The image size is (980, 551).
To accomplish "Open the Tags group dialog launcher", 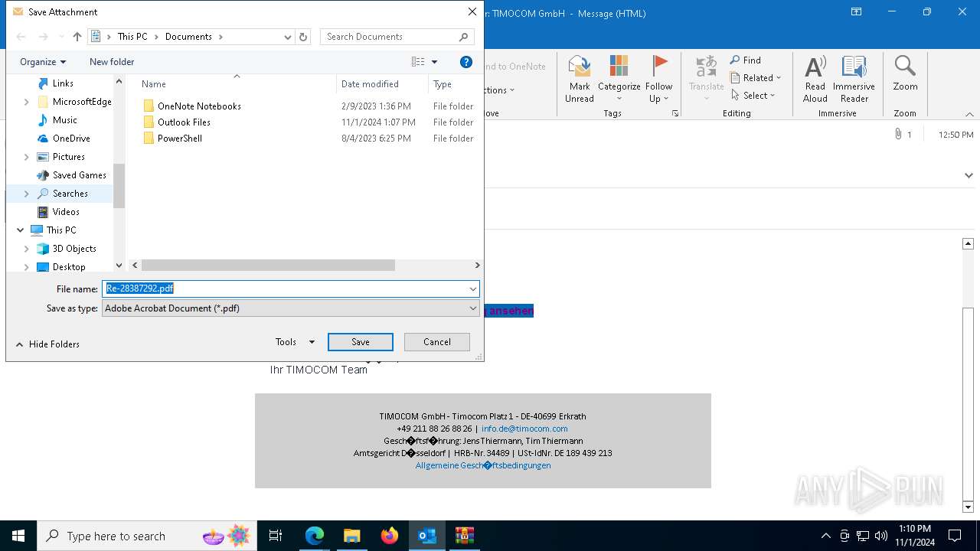I will tap(675, 113).
